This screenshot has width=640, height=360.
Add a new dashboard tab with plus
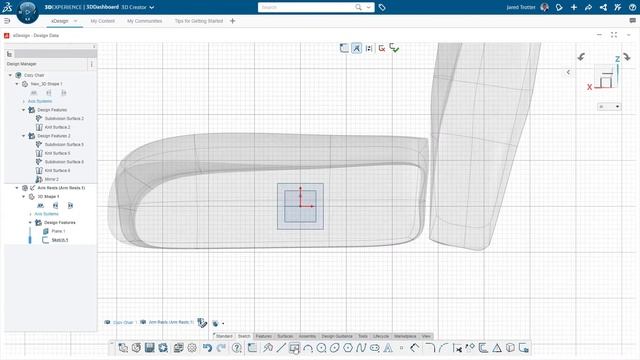232,21
